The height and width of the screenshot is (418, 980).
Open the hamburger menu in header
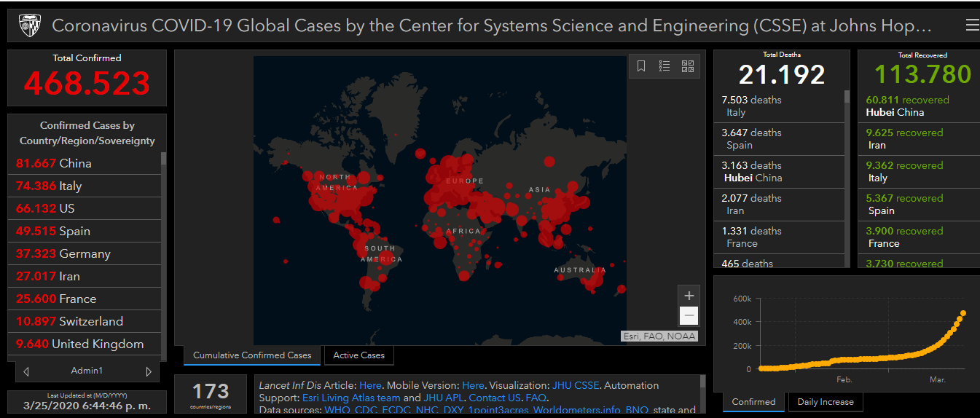(971, 25)
